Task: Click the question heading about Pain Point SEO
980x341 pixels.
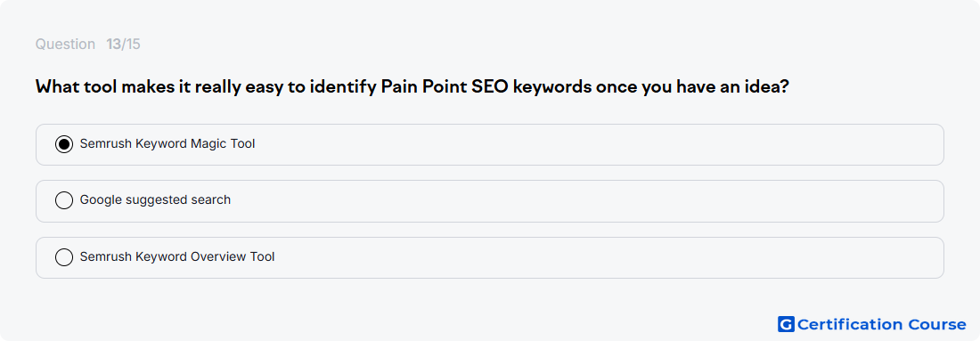Action: 412,87
